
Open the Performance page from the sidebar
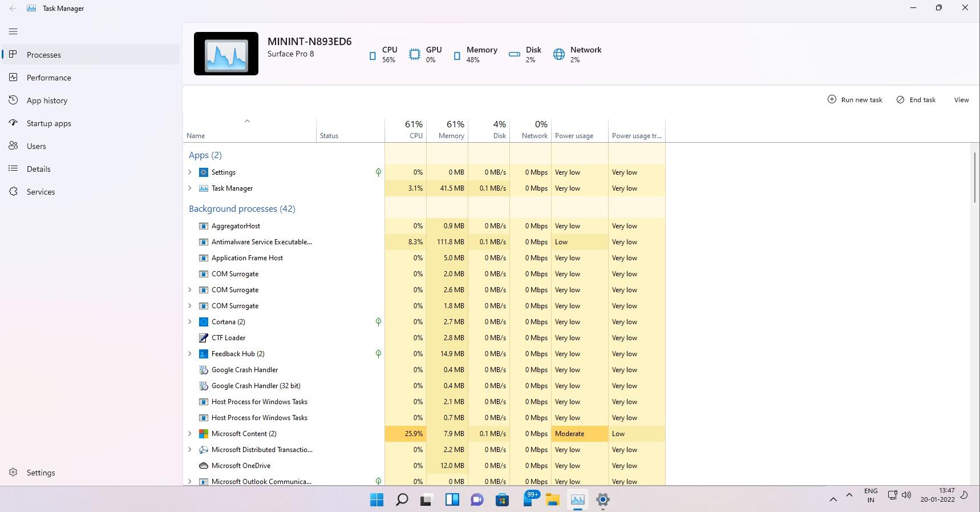tap(48, 78)
